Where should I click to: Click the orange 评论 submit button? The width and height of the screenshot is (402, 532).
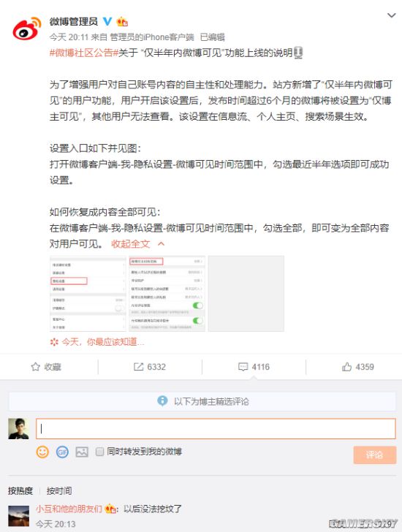tap(374, 455)
